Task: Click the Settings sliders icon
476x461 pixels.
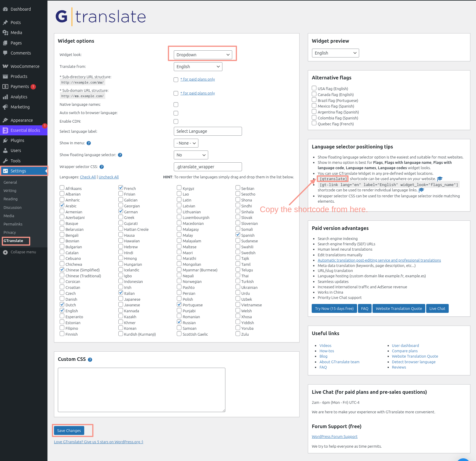Action: (5, 171)
